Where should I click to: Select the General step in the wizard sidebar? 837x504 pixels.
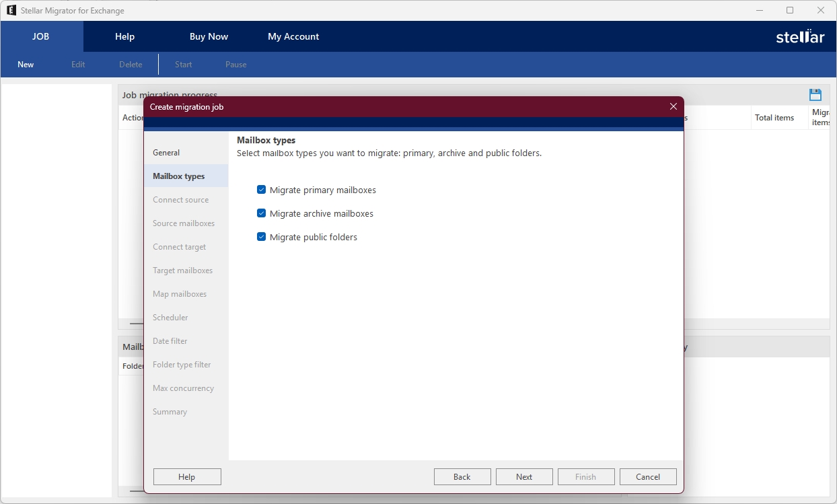coord(166,153)
